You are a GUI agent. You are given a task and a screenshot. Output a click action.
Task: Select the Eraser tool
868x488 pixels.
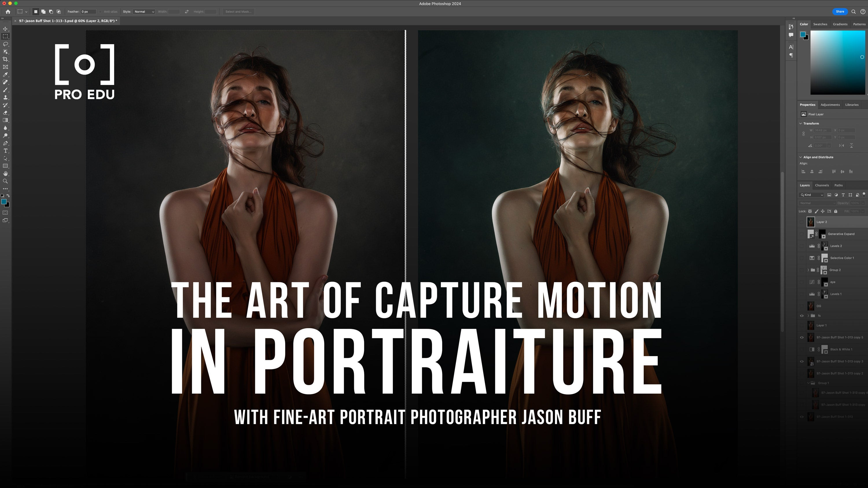pos(5,113)
